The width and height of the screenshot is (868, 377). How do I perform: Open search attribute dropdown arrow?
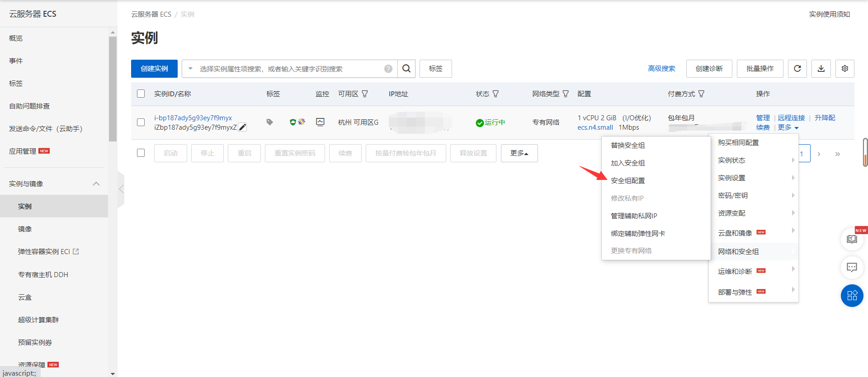pyautogui.click(x=190, y=69)
